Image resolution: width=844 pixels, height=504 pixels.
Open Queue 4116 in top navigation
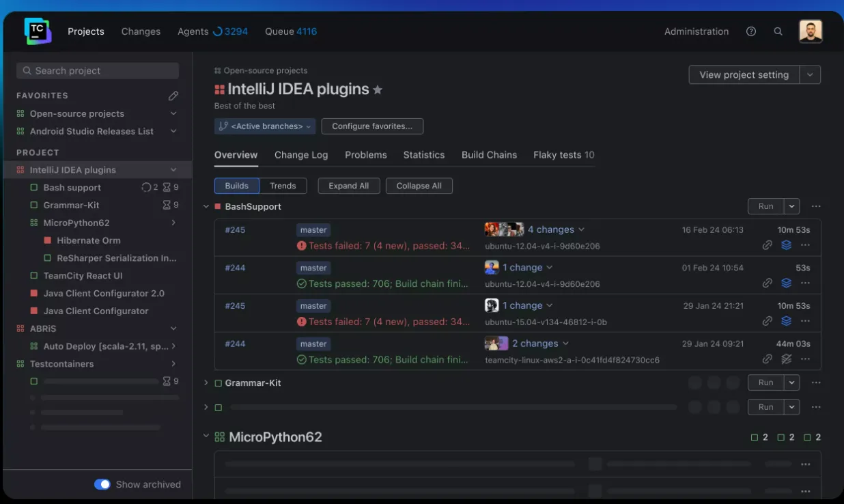291,31
